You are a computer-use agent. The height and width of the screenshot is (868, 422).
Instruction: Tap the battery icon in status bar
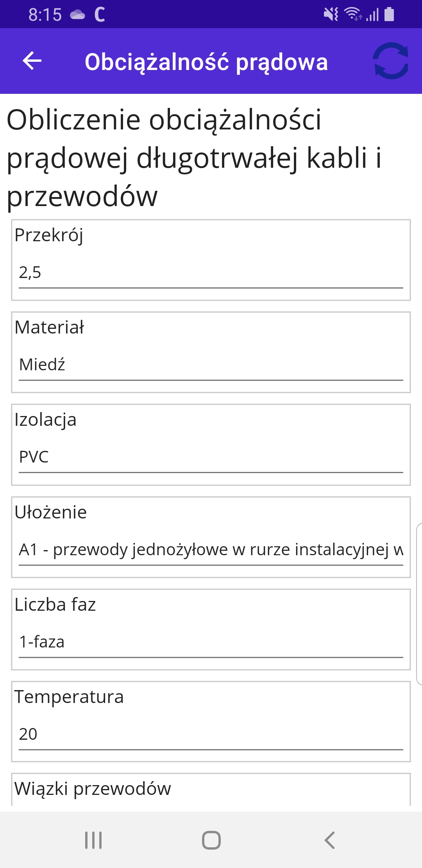tap(389, 14)
